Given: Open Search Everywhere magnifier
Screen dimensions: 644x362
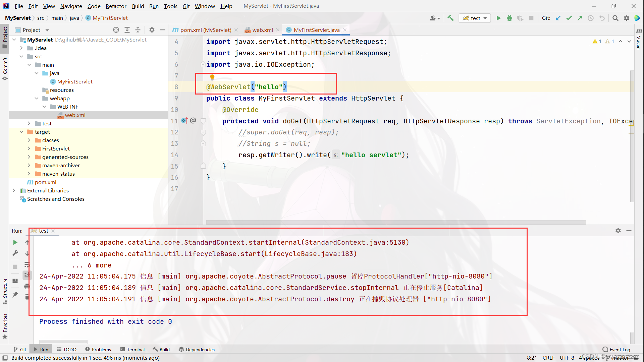Looking at the screenshot, I should (x=615, y=18).
